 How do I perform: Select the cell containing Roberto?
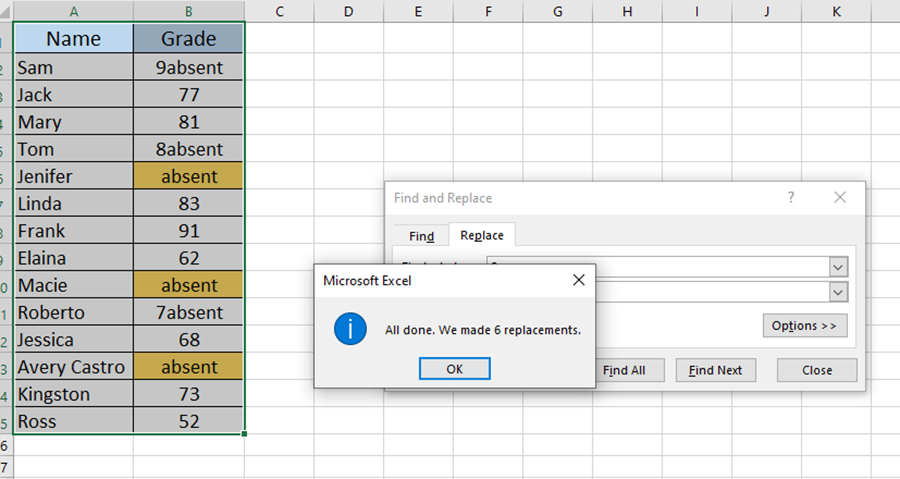73,312
